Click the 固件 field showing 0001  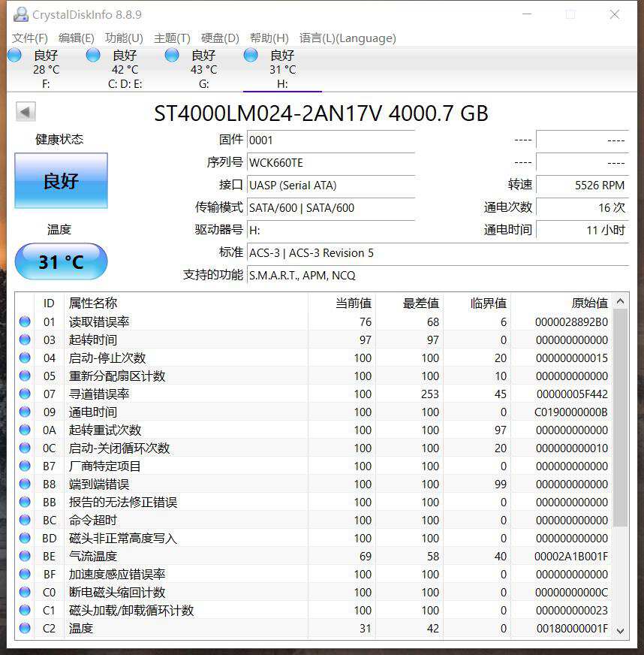(331, 140)
